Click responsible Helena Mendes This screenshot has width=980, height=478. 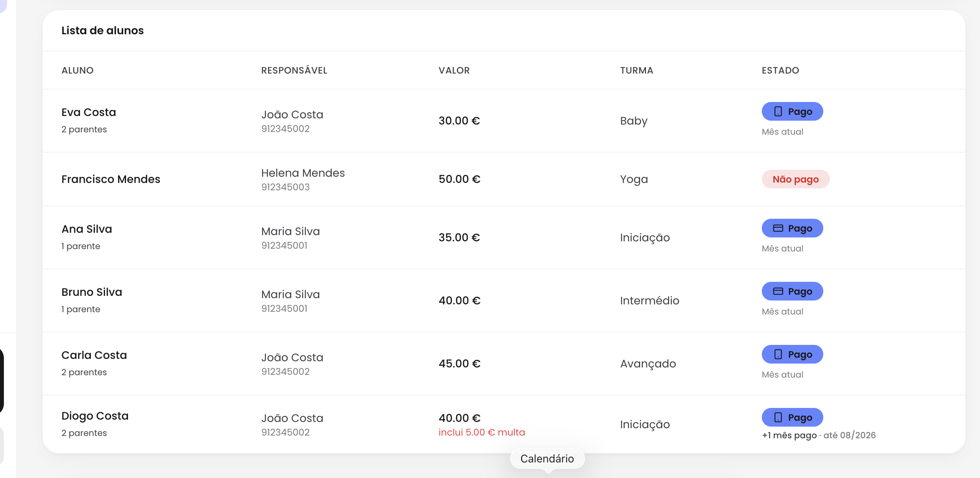303,173
